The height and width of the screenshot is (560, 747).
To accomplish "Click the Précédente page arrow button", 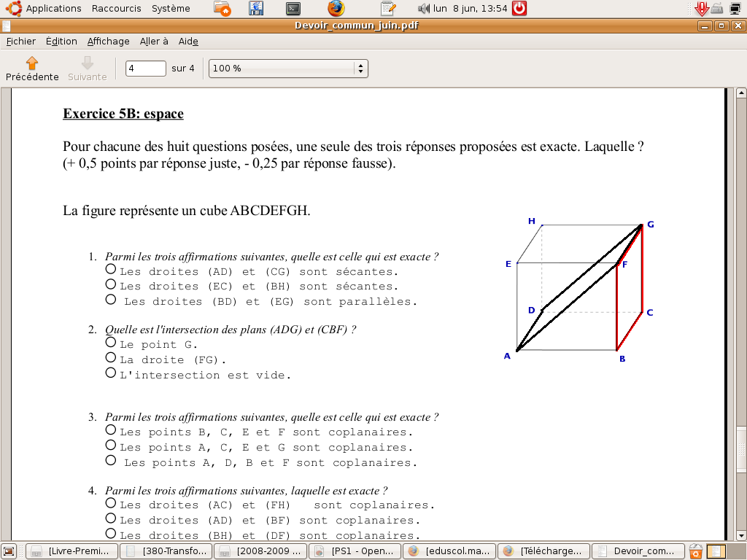I will (32, 69).
